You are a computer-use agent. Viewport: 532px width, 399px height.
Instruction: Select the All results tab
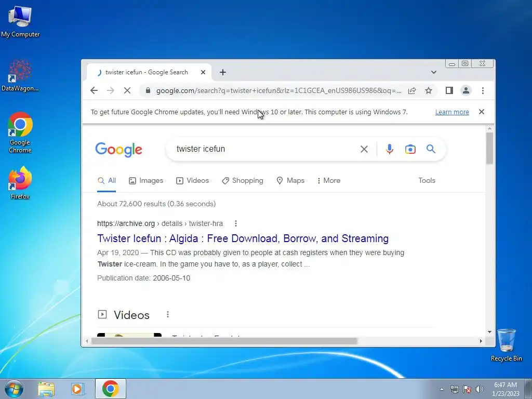pos(107,180)
